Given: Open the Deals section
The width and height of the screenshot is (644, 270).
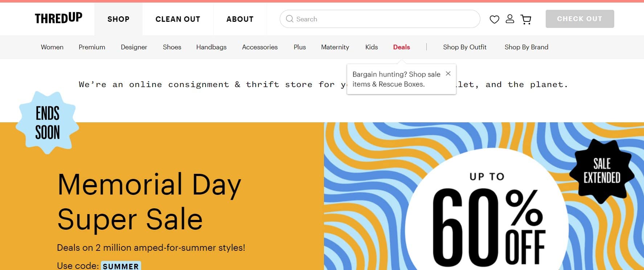Looking at the screenshot, I should [x=401, y=47].
